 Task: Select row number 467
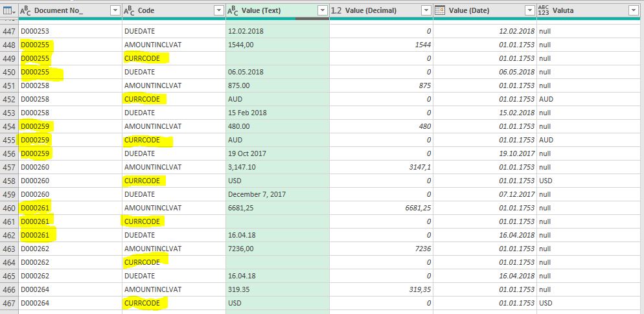point(9,303)
